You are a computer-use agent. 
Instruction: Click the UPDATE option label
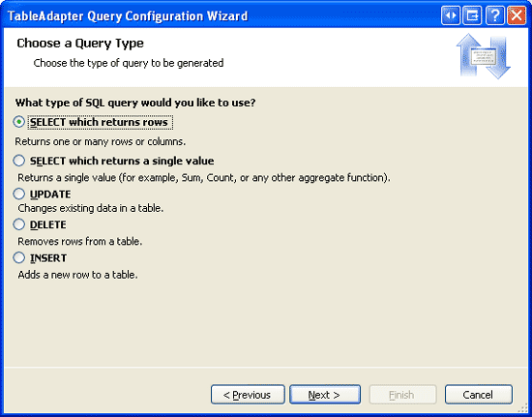(x=50, y=194)
